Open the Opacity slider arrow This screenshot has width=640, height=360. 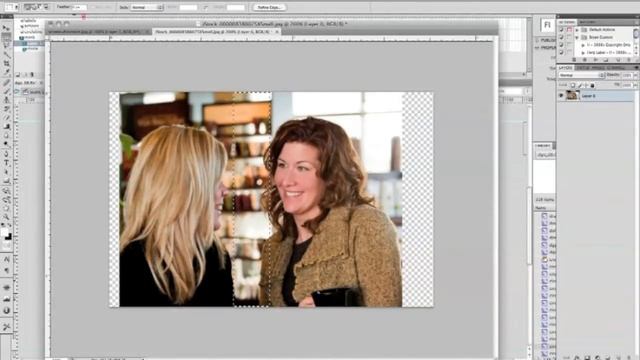pos(635,76)
